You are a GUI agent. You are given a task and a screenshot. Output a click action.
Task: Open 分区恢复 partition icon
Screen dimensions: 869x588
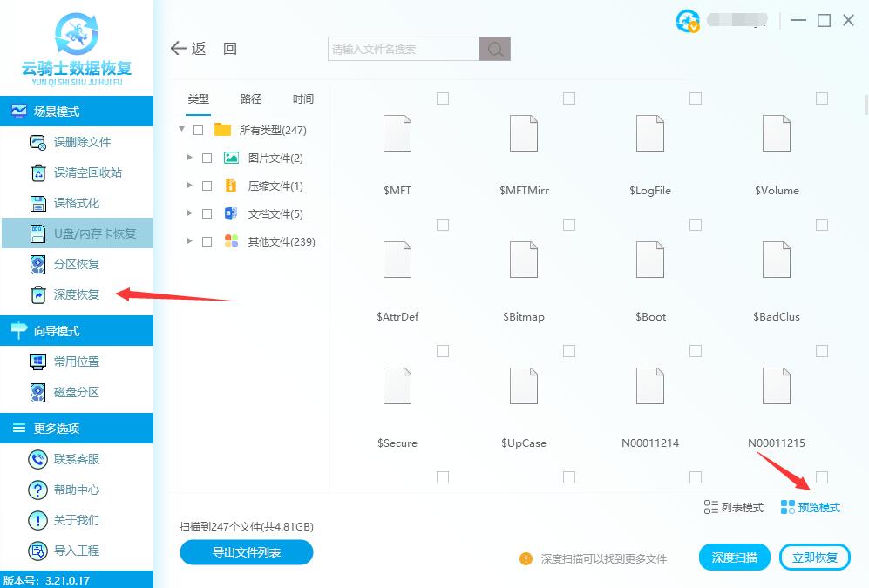tap(37, 264)
